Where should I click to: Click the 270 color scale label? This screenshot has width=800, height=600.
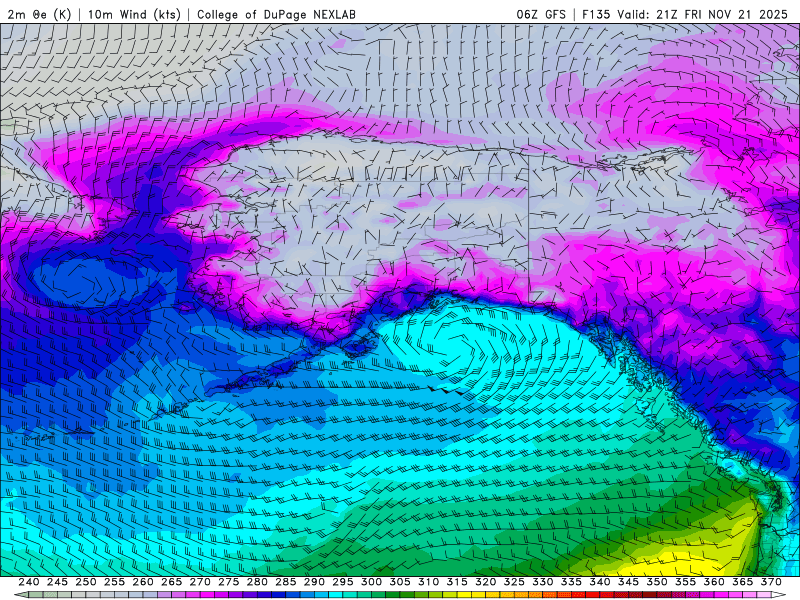pos(200,582)
